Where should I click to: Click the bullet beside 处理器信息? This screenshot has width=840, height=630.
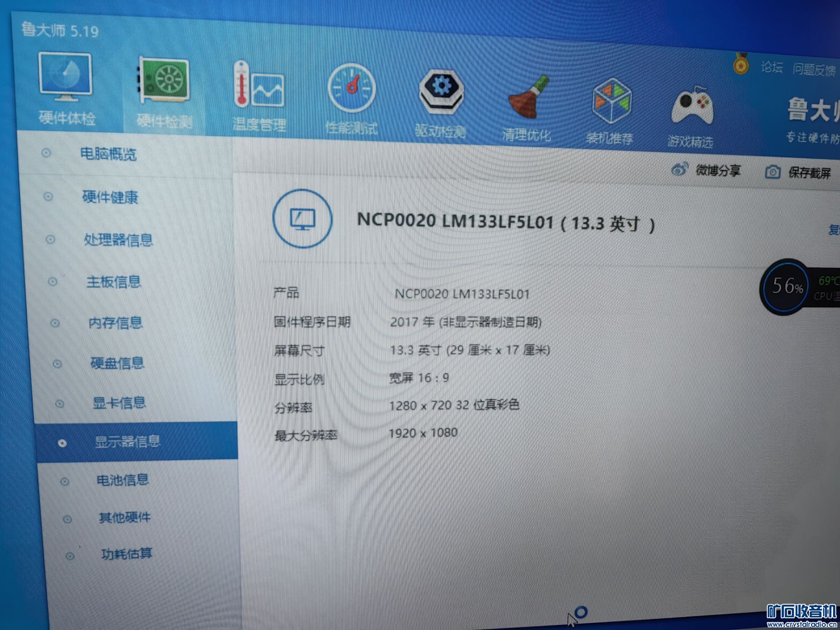coord(50,239)
